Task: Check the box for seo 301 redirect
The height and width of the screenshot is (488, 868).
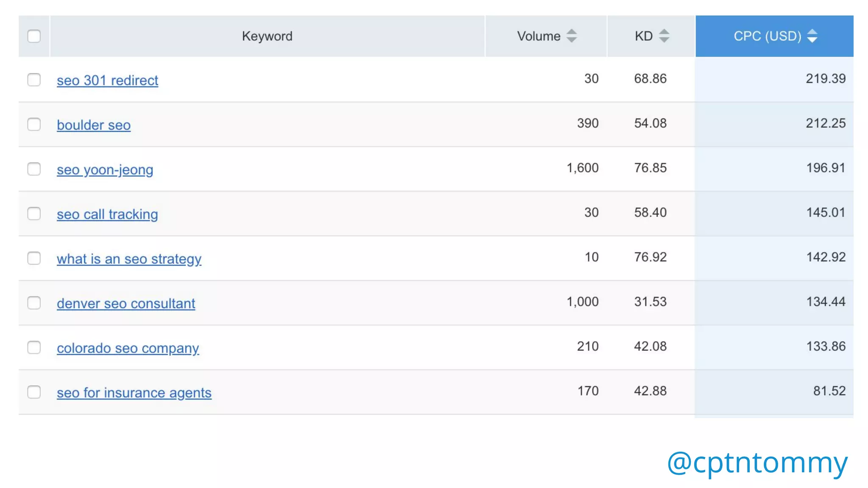Action: tap(34, 80)
